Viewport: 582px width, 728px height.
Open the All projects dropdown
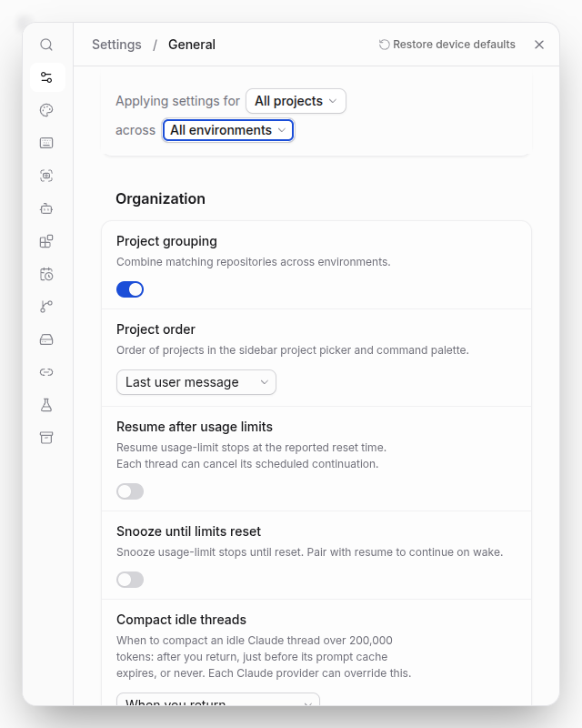[296, 101]
